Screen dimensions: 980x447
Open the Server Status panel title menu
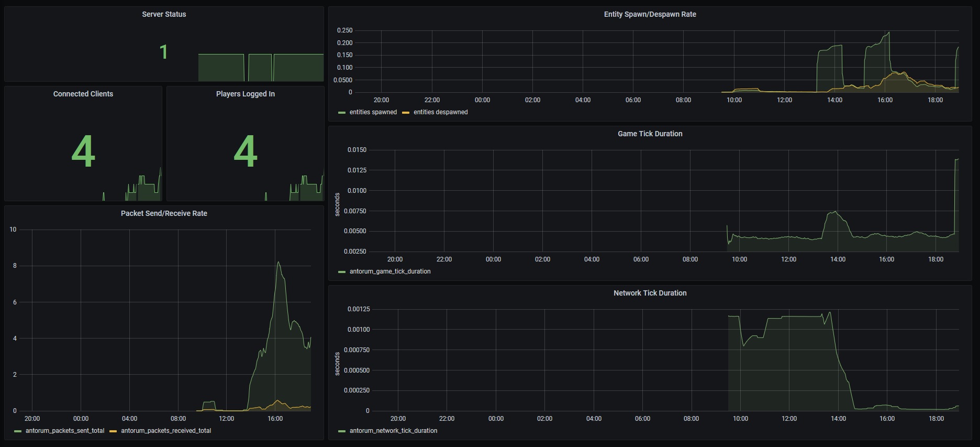(x=164, y=14)
